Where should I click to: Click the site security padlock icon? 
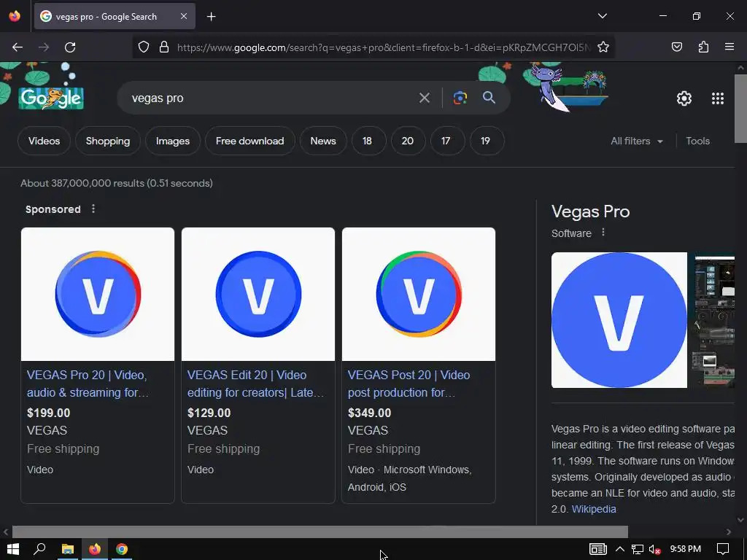click(164, 47)
